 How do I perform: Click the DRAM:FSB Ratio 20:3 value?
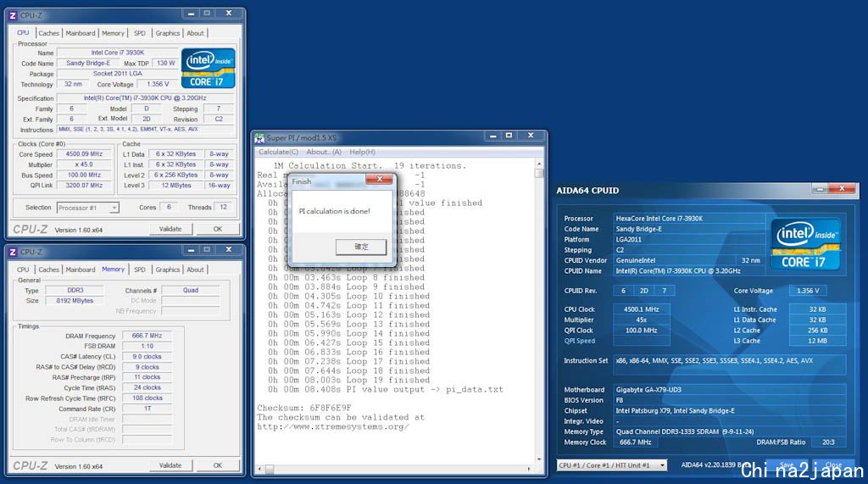[x=828, y=442]
